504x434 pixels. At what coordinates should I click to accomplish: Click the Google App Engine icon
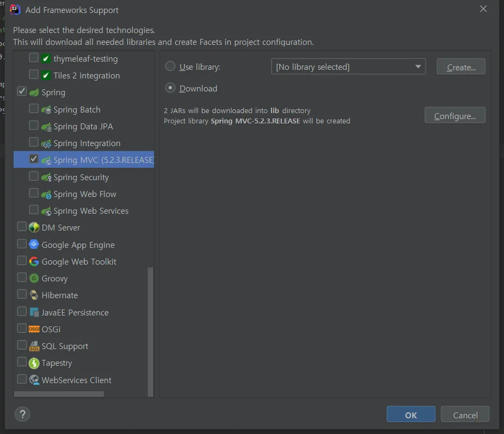[x=34, y=245]
